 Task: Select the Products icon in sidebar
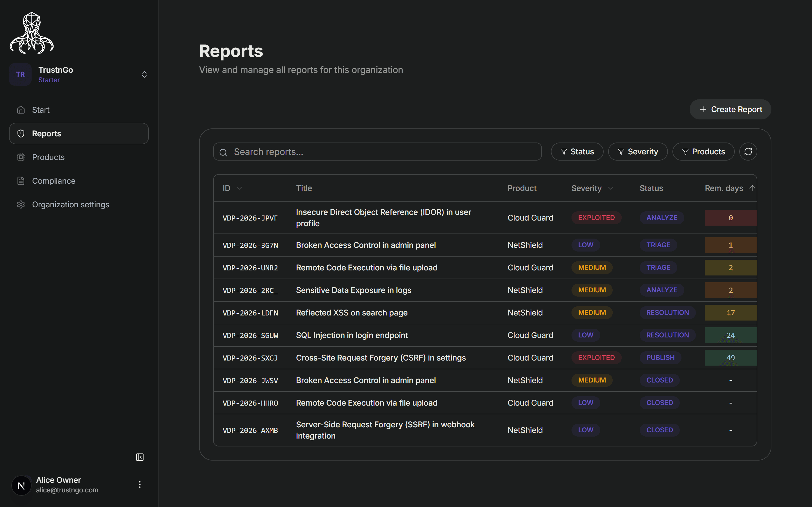[21, 157]
